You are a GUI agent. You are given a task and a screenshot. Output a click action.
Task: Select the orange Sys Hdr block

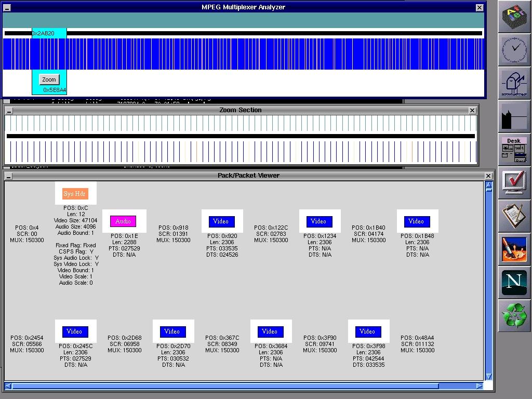coord(75,194)
